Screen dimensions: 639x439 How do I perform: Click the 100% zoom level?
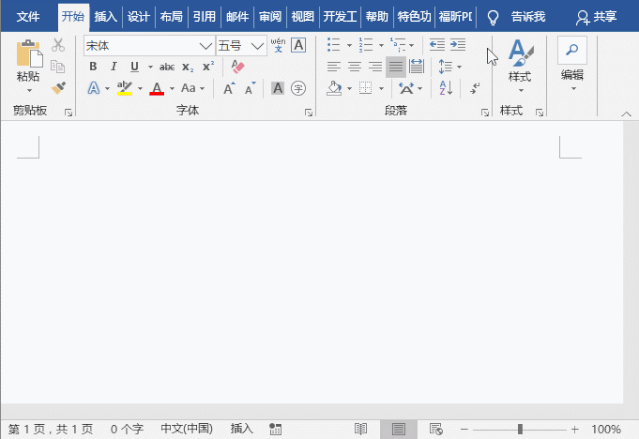point(606,429)
